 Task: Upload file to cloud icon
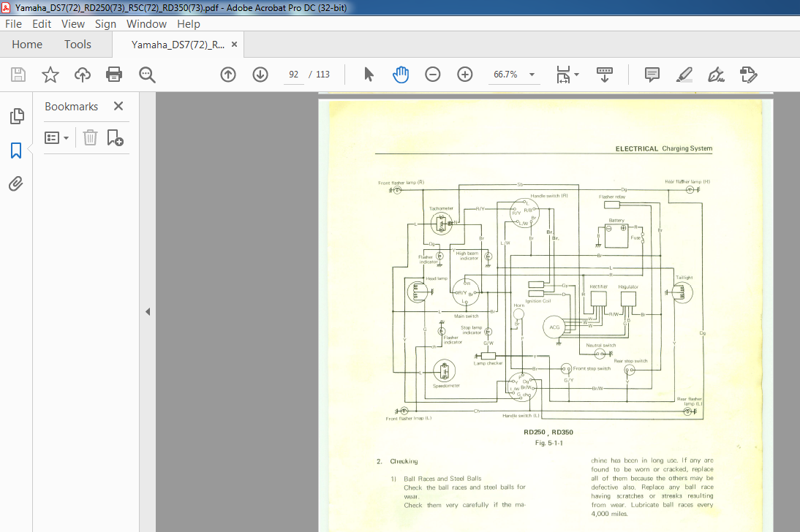pos(82,75)
